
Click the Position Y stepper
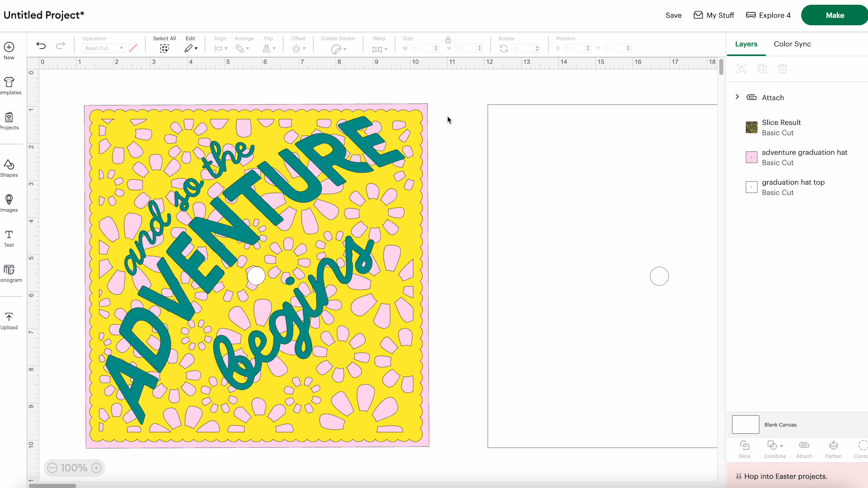click(x=628, y=48)
